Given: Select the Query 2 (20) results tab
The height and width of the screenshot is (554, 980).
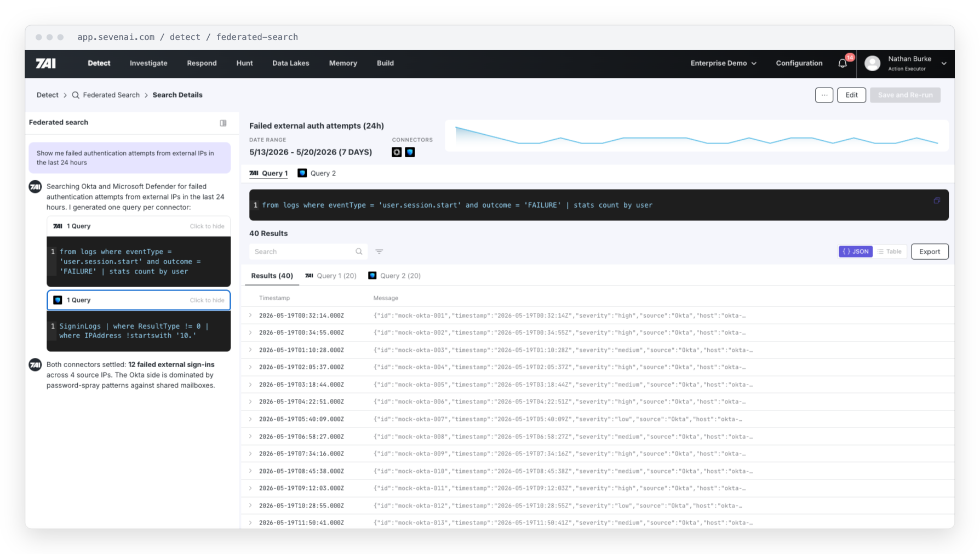Looking at the screenshot, I should pos(394,276).
